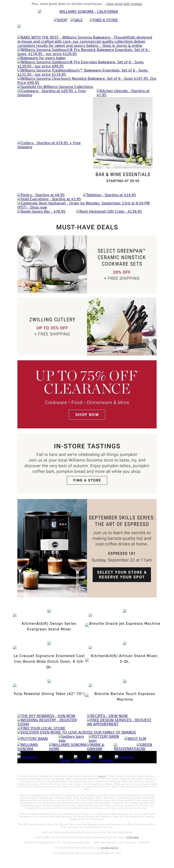Click SHOP NOW on clearance banner
The width and height of the screenshot is (174, 868).
point(87,414)
